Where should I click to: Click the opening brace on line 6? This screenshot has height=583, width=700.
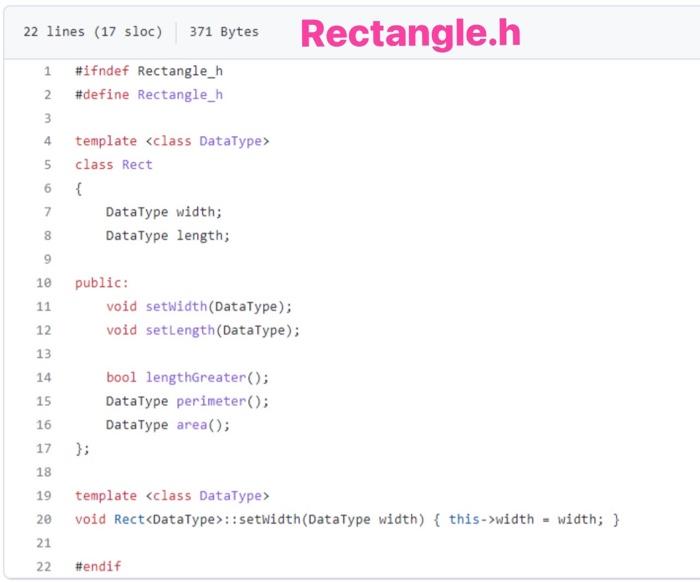(79, 188)
